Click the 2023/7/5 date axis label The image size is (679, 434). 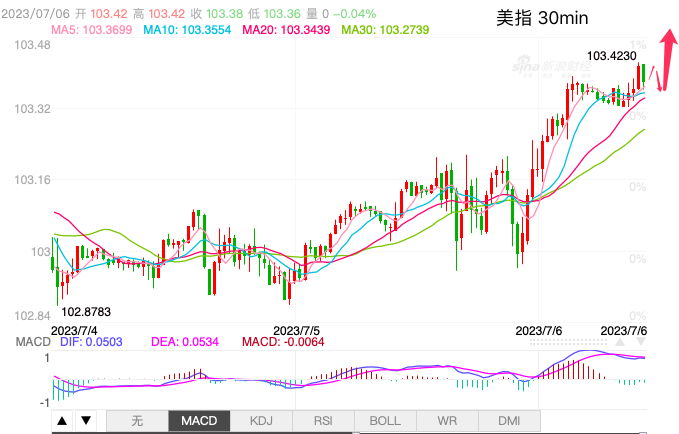(x=296, y=331)
